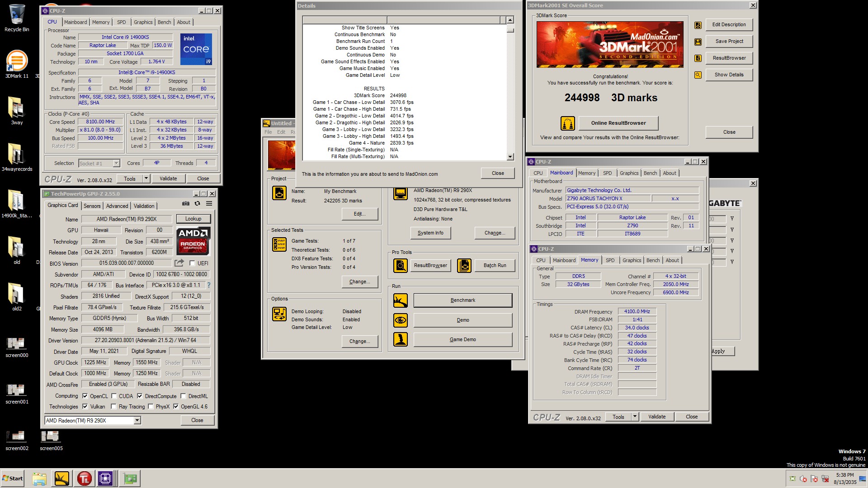Open the 3way folder on desktop
The height and width of the screenshot is (488, 868).
(x=17, y=111)
